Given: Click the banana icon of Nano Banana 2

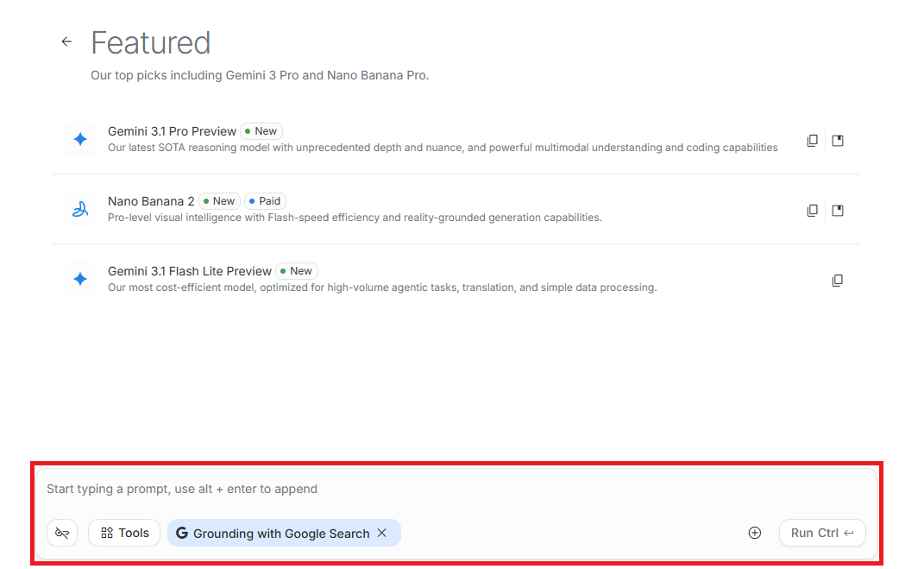Looking at the screenshot, I should point(80,209).
